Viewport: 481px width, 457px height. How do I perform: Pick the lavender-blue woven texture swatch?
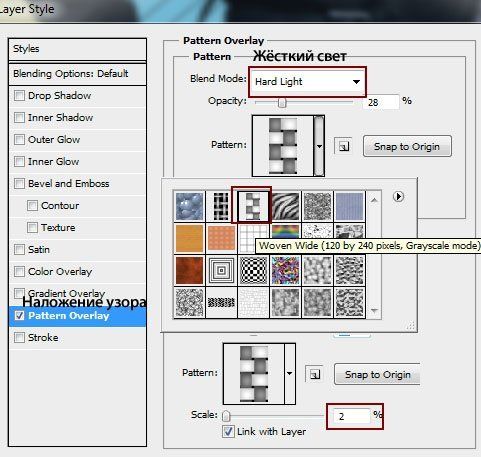point(350,206)
